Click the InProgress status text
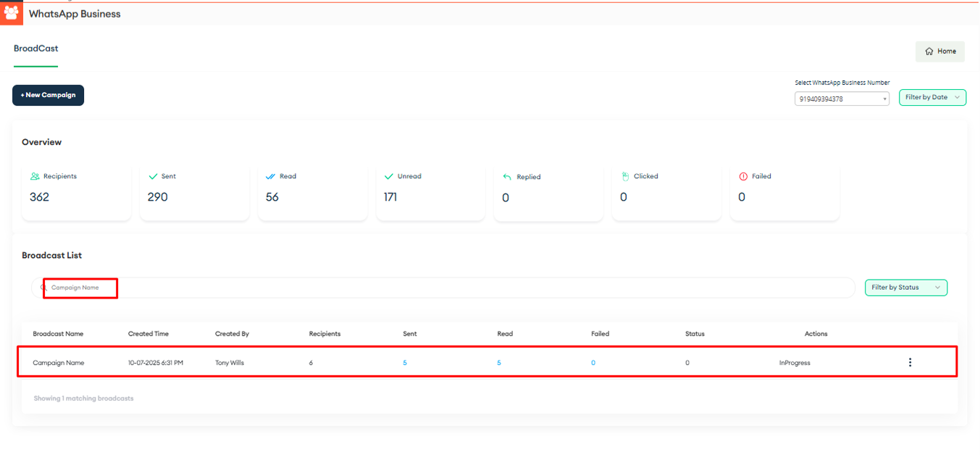 pos(795,363)
